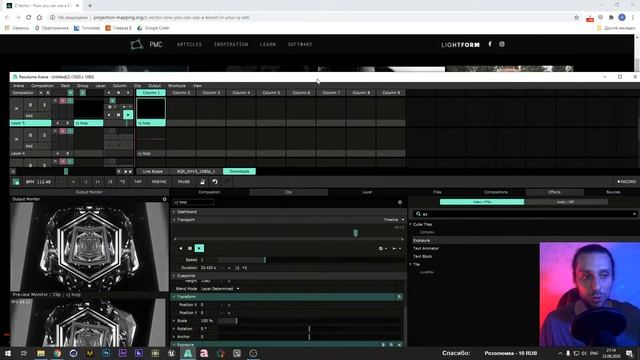
Task: Play clip backwards in Transport panel
Action: click(181, 248)
